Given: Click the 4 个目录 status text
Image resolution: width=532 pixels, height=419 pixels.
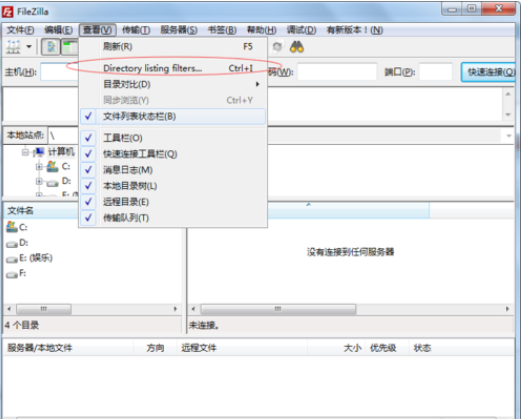Looking at the screenshot, I should click(x=22, y=325).
